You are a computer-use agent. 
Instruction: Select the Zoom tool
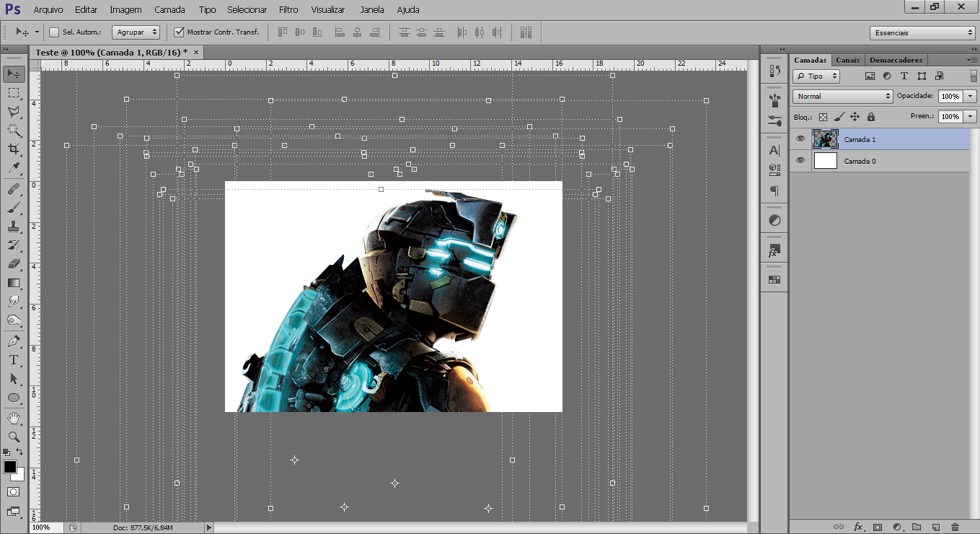click(14, 437)
